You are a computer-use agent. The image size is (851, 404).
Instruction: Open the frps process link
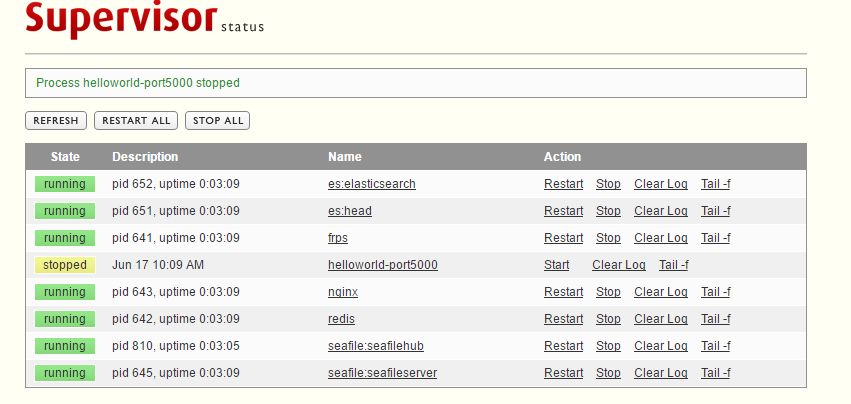[338, 238]
